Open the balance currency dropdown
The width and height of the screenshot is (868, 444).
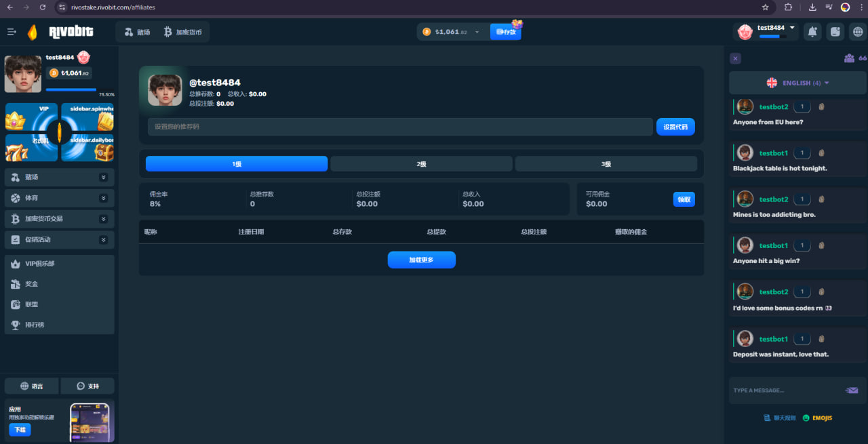477,32
